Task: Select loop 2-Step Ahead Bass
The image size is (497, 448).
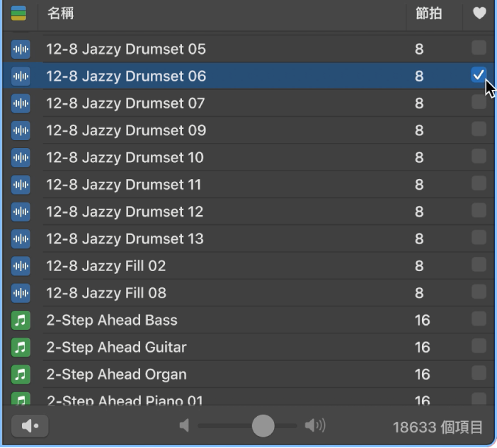Action: [248, 320]
